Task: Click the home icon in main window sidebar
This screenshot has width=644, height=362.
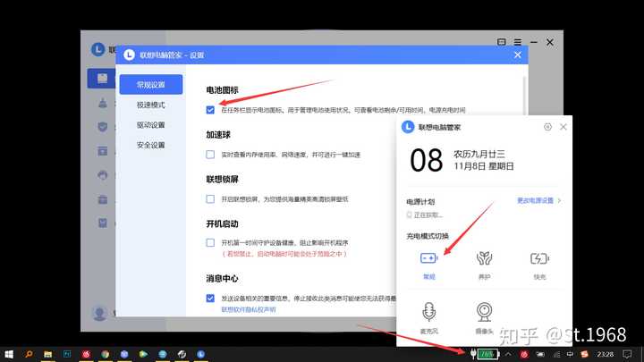Action: click(x=101, y=79)
